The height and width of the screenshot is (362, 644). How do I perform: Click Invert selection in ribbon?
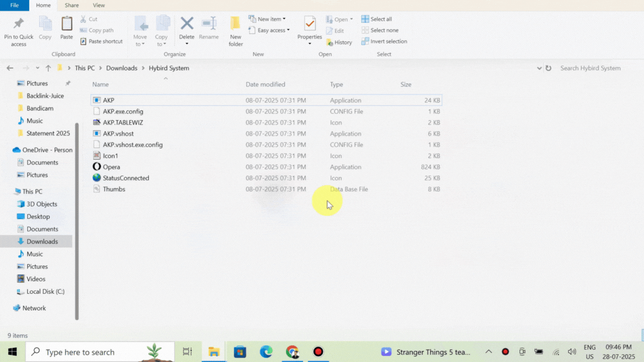tap(384, 41)
